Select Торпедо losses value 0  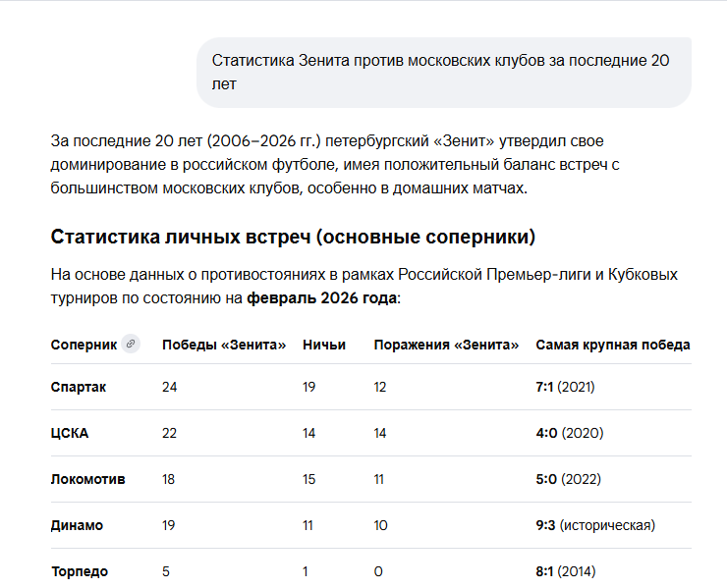pos(378,571)
